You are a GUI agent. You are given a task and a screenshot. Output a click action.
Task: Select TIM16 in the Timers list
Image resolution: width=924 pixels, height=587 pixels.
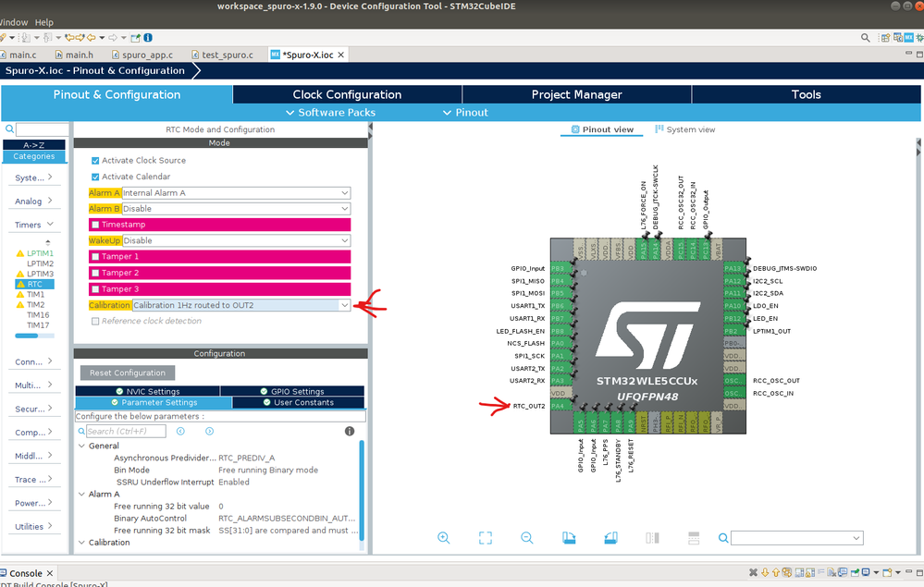coord(38,315)
